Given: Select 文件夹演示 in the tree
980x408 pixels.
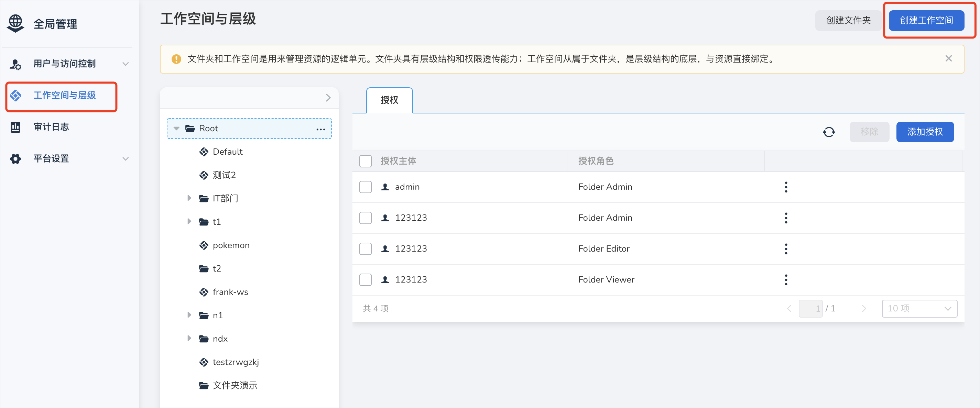Looking at the screenshot, I should 235,386.
